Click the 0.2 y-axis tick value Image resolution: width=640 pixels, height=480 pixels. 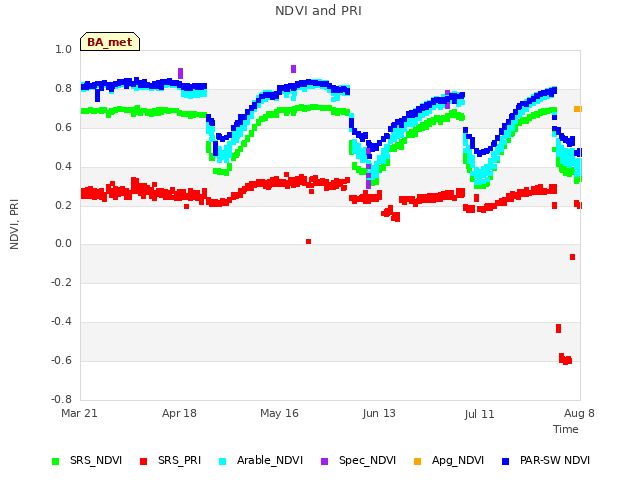(63, 205)
